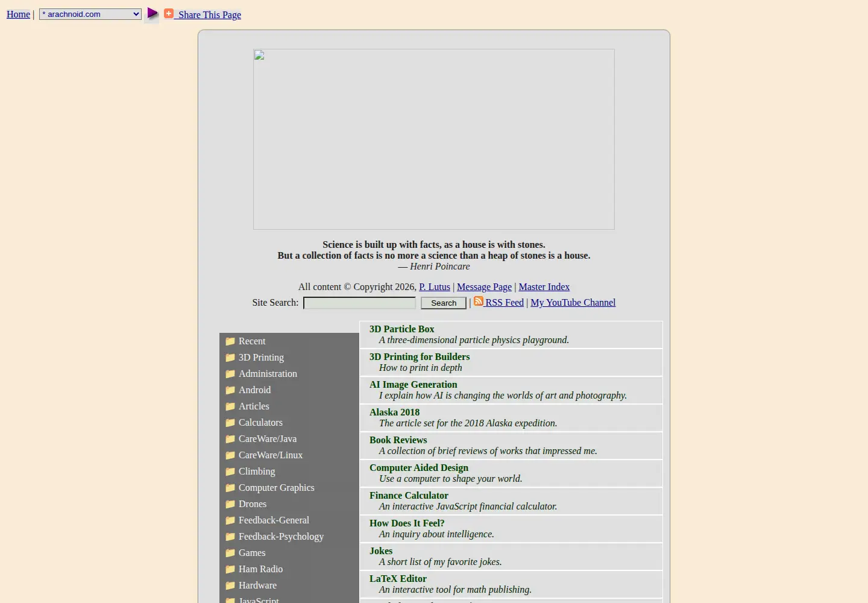Open the 3D Particle Box article
868x603 pixels.
401,329
